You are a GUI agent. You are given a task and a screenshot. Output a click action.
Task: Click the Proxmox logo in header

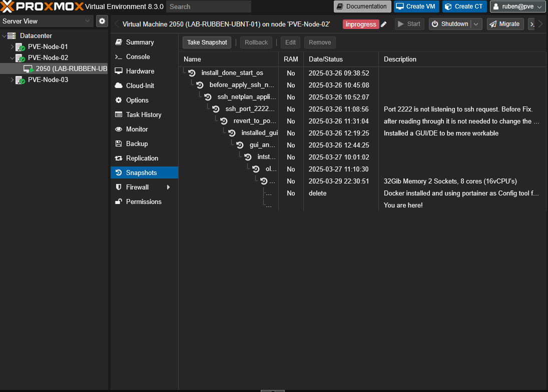pyautogui.click(x=42, y=6)
